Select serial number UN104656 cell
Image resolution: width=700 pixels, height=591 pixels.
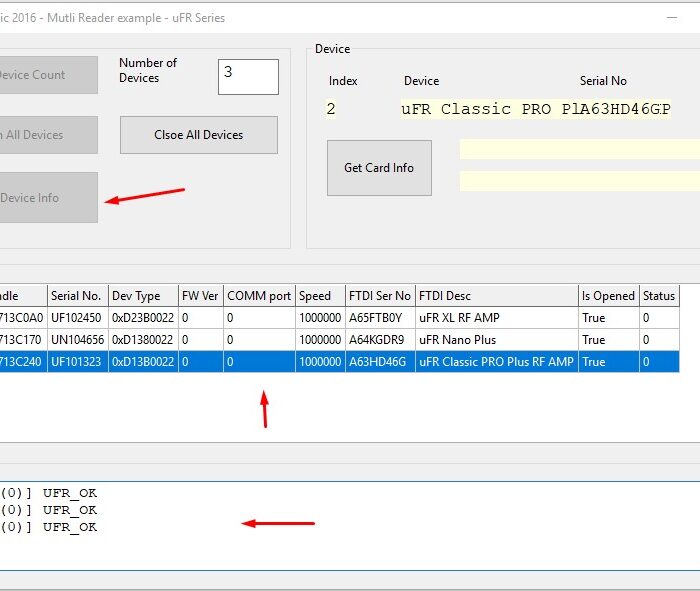(x=78, y=340)
